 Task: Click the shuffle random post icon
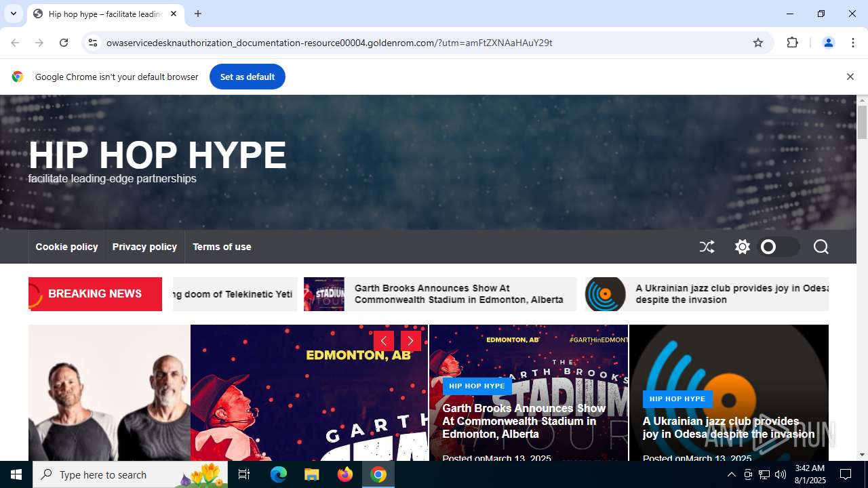click(707, 247)
